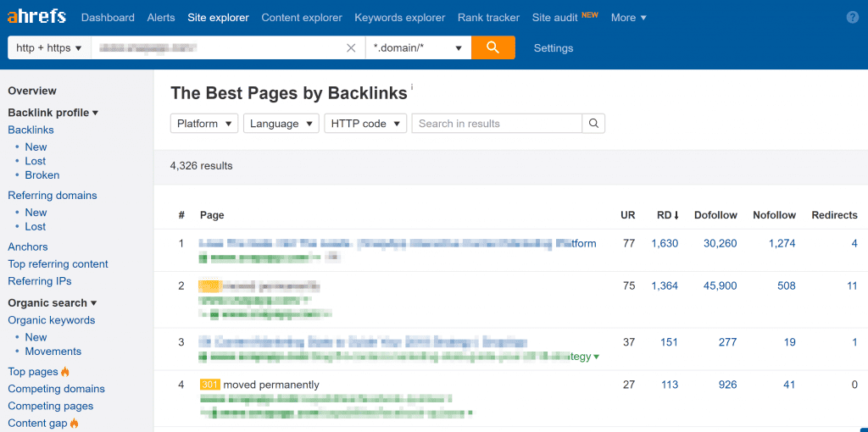Open Keywords explorer from the top navigation

[x=399, y=18]
